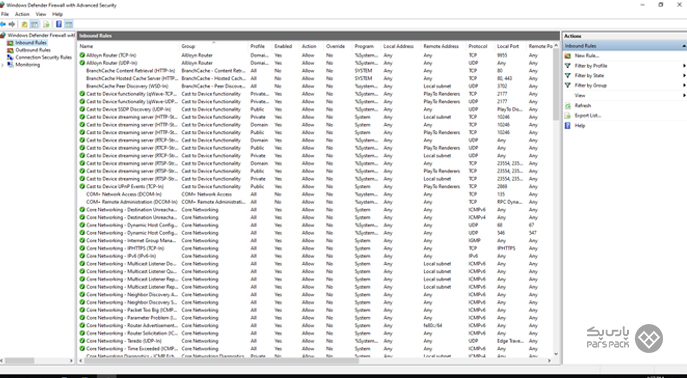Open the Action menu

pyautogui.click(x=22, y=14)
